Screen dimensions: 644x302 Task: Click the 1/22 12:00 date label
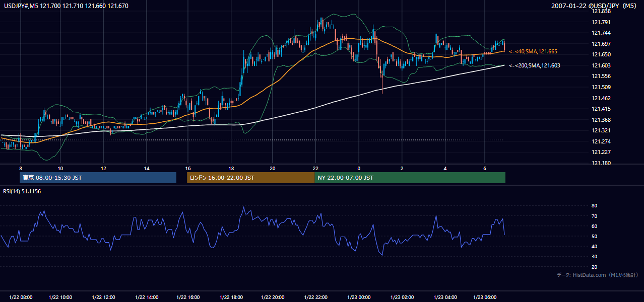pyautogui.click(x=103, y=297)
